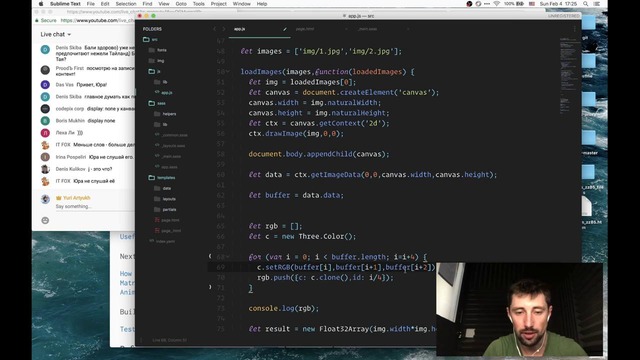Click Boris Mukhin avatar in chat
The image size is (640, 360).
[45, 121]
